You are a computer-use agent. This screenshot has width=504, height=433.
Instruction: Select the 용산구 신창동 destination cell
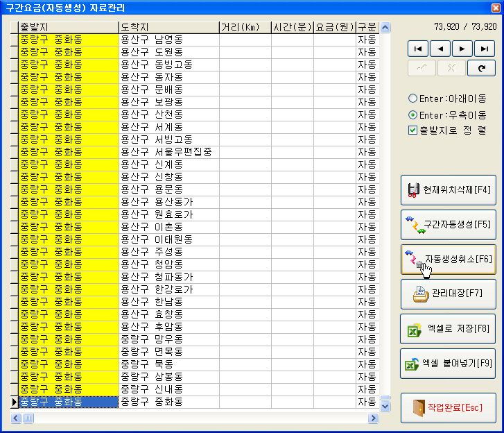click(169, 177)
